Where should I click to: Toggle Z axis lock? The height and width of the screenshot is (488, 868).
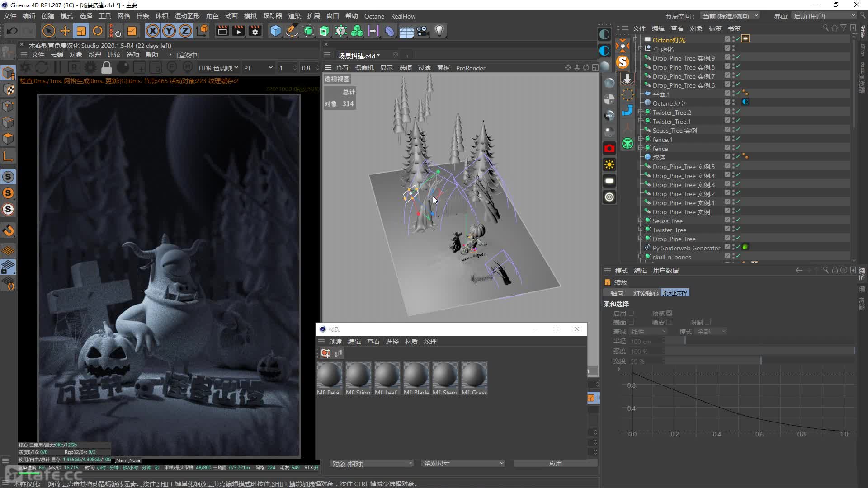[x=185, y=31]
